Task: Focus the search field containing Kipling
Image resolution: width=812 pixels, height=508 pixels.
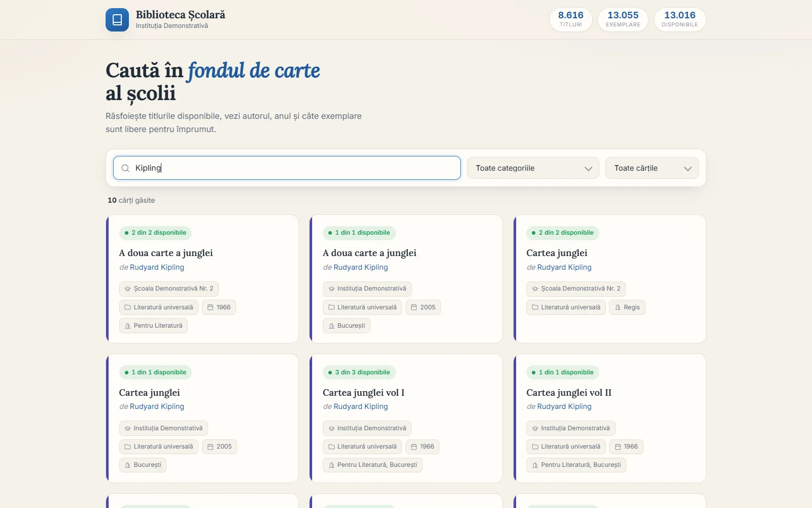Action: [x=287, y=168]
